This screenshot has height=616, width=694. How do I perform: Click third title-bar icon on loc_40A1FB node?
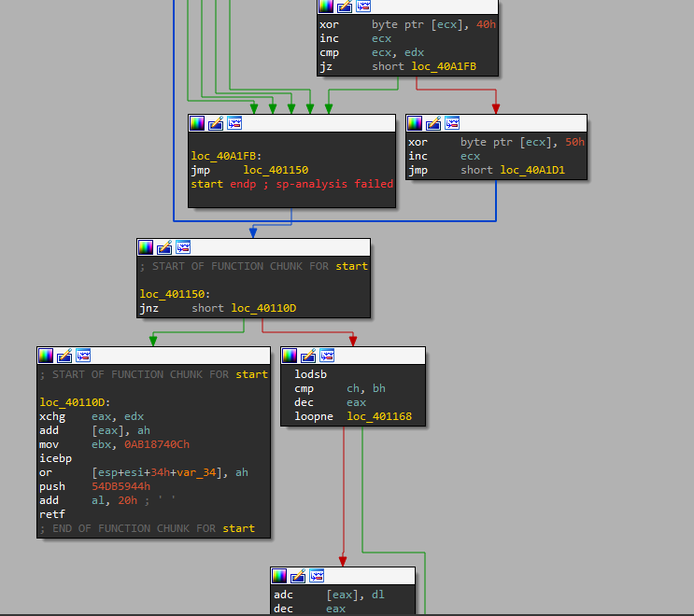tap(234, 123)
